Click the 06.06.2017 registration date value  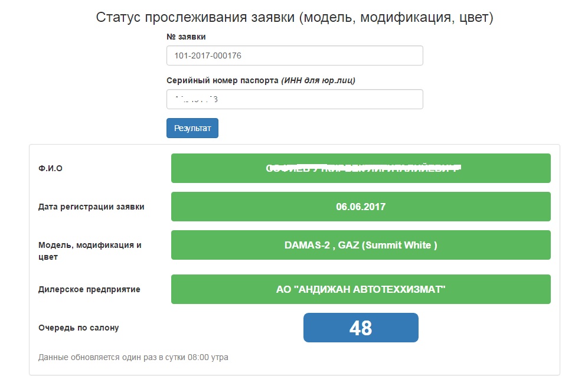coord(361,207)
